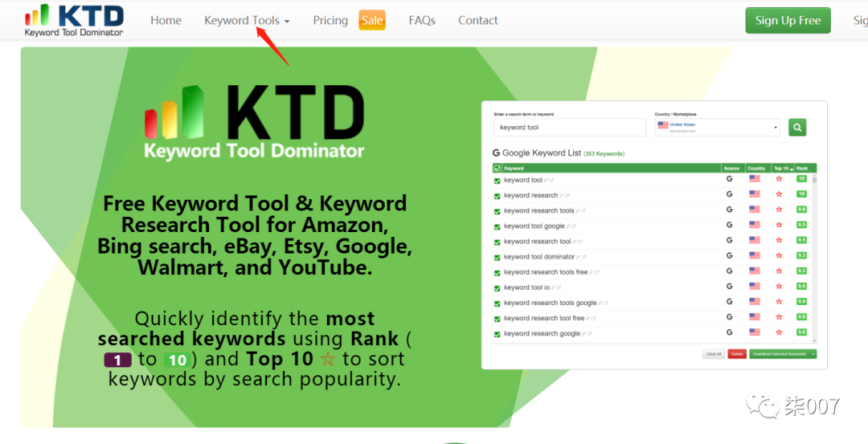The image size is (868, 444).
Task: Click the Google source icon for 'keyword research tools'
Action: click(x=729, y=210)
